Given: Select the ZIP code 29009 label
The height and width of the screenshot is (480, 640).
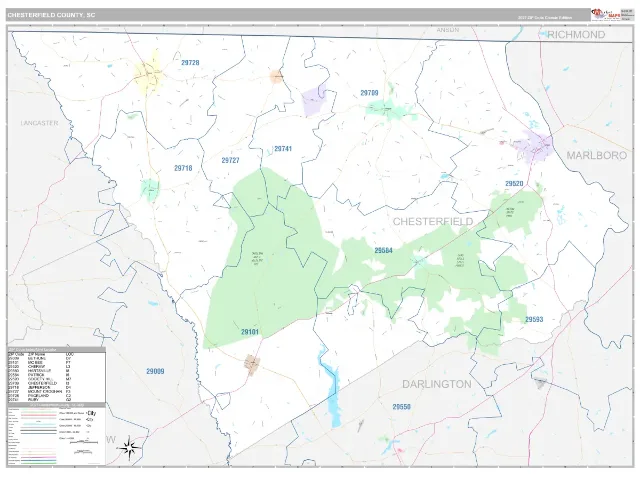Looking at the screenshot, I should 155,371.
